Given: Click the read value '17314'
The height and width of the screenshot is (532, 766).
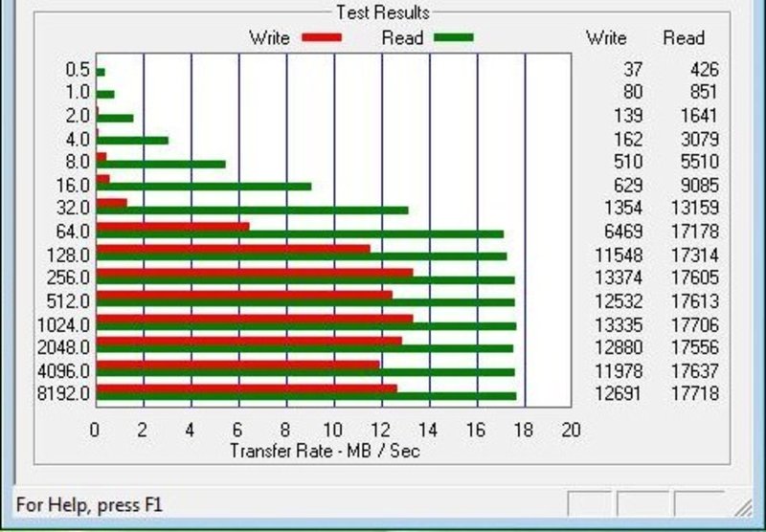Looking at the screenshot, I should pyautogui.click(x=695, y=255).
